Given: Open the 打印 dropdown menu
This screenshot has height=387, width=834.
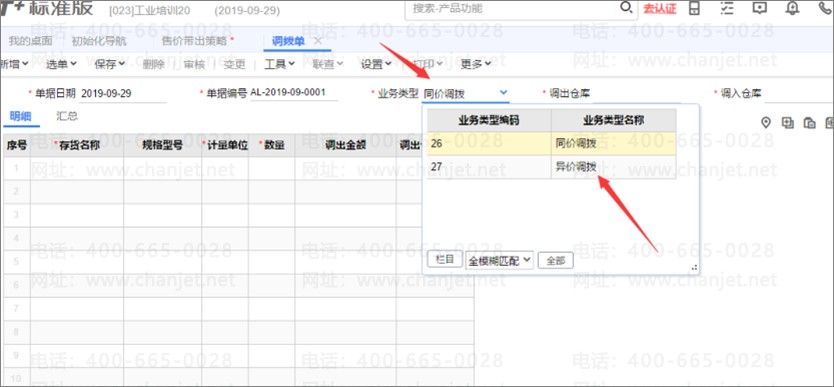Looking at the screenshot, I should 428,64.
